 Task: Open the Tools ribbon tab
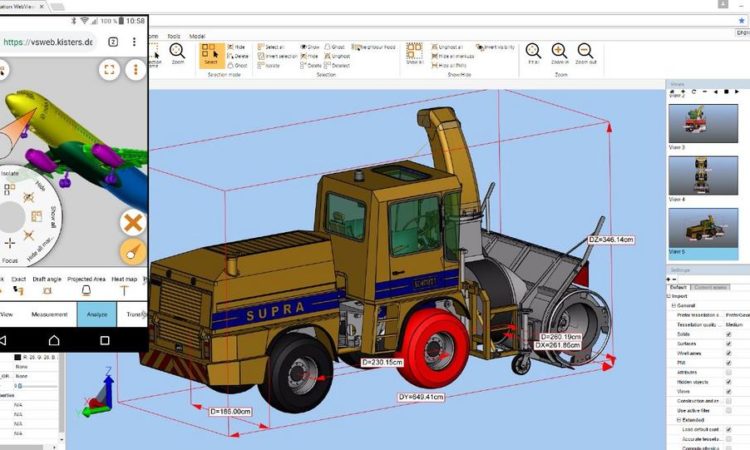[x=174, y=36]
